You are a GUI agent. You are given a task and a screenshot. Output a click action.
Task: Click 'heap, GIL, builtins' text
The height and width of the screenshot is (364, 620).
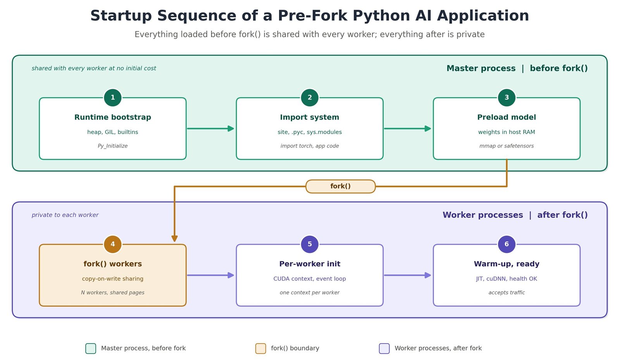[x=113, y=132]
